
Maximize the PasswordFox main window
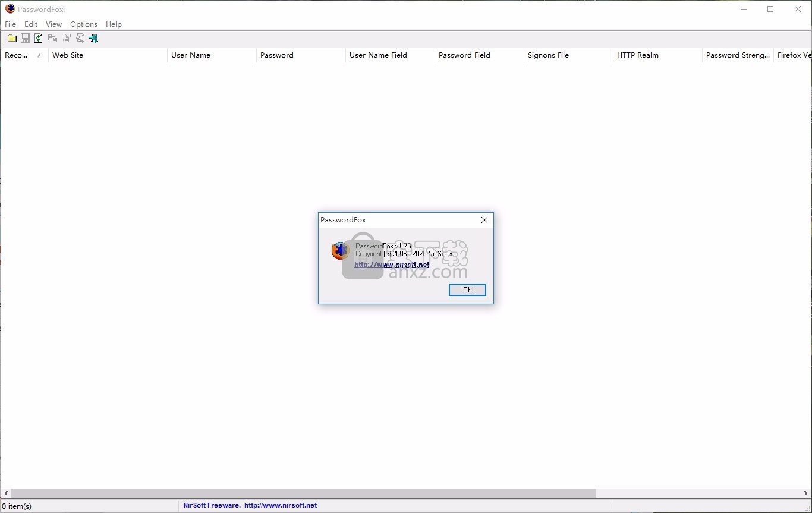(x=770, y=9)
